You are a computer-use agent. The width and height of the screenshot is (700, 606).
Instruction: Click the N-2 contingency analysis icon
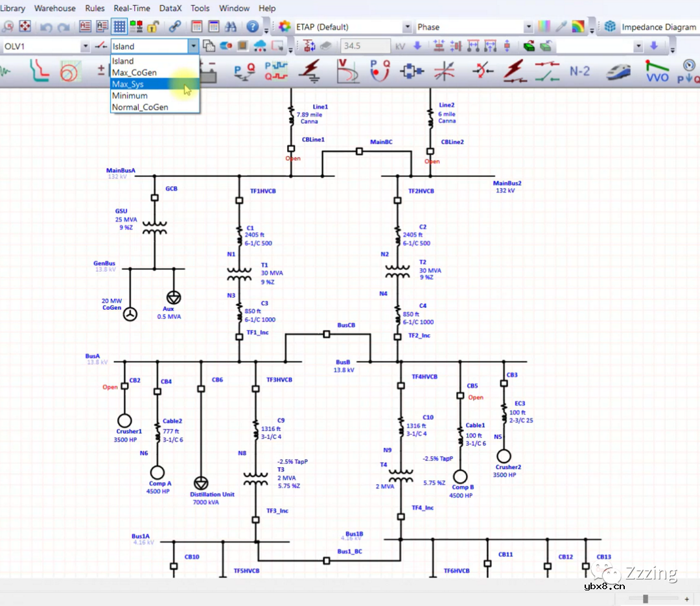pos(579,71)
